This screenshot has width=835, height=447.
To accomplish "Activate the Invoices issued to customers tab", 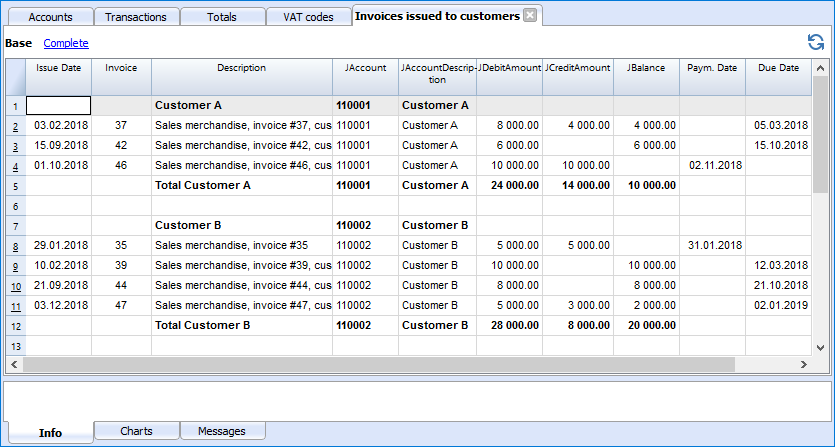I will point(437,16).
